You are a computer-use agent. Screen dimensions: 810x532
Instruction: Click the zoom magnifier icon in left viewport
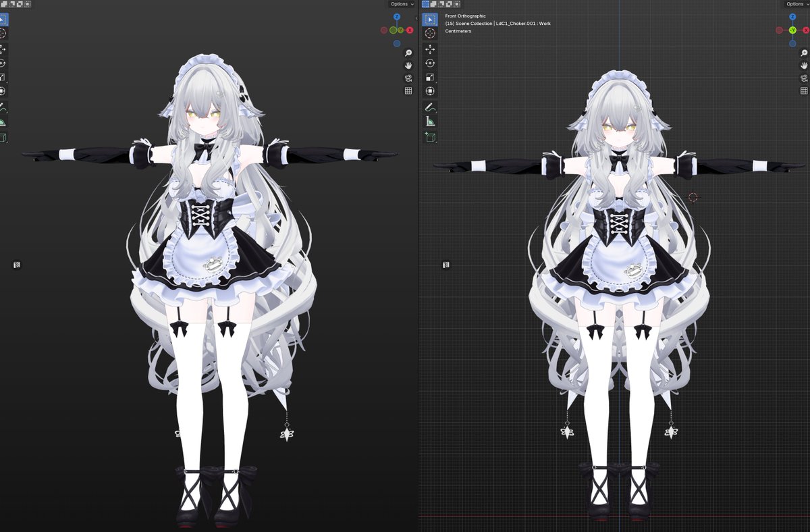coord(408,53)
